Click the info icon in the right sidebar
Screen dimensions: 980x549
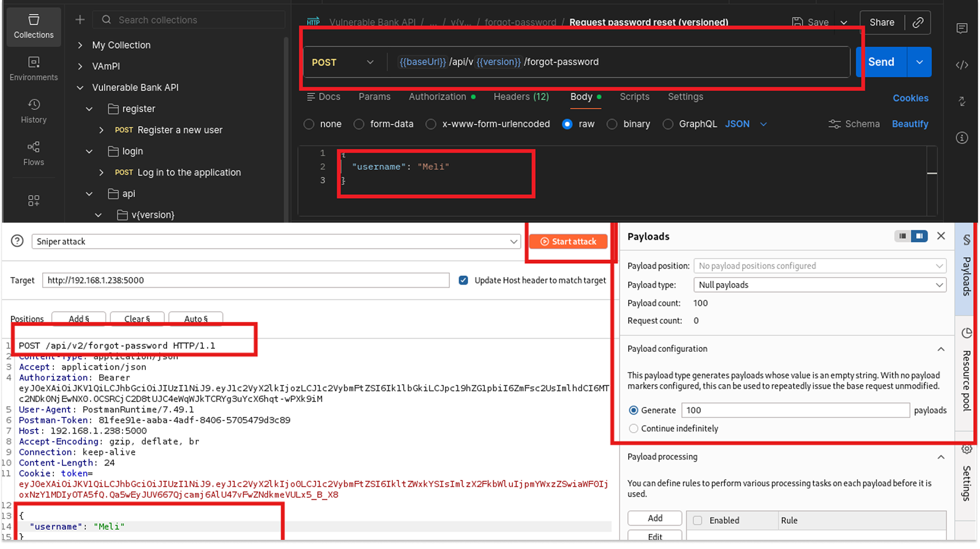click(x=962, y=138)
